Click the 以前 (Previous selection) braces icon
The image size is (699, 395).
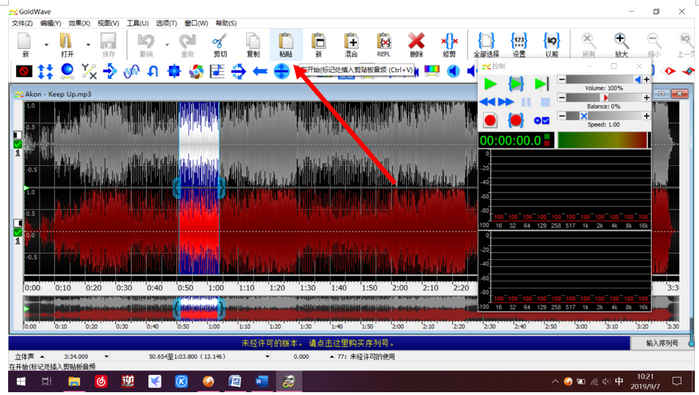[551, 41]
